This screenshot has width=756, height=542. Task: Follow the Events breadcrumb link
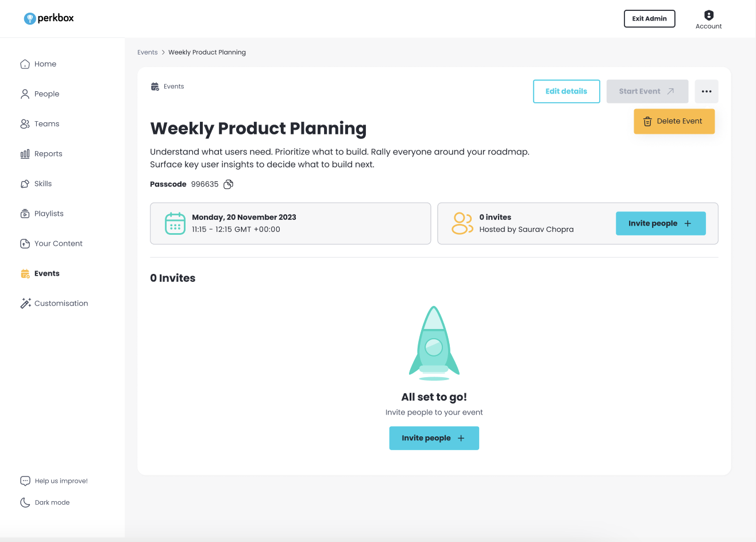tap(147, 52)
